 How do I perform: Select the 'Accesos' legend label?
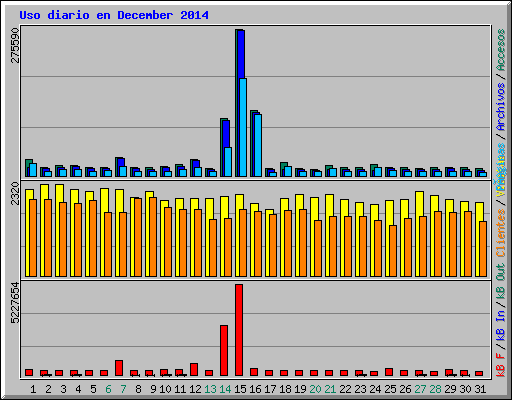click(501, 50)
